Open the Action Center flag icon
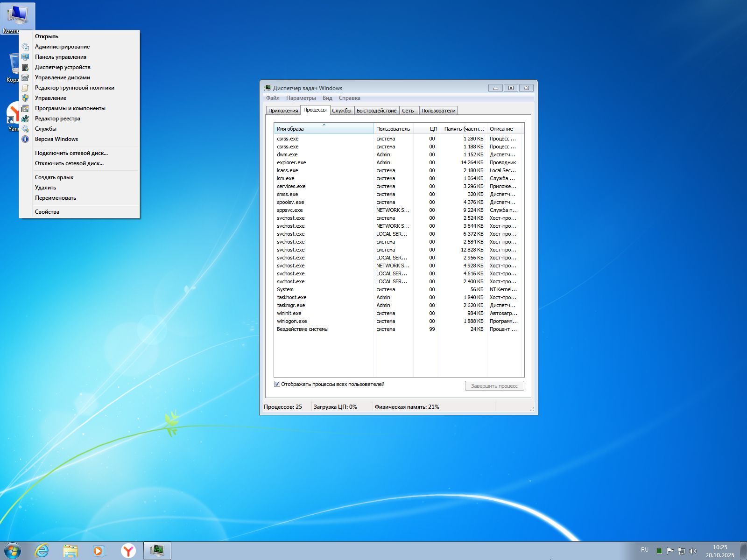 coord(670,551)
